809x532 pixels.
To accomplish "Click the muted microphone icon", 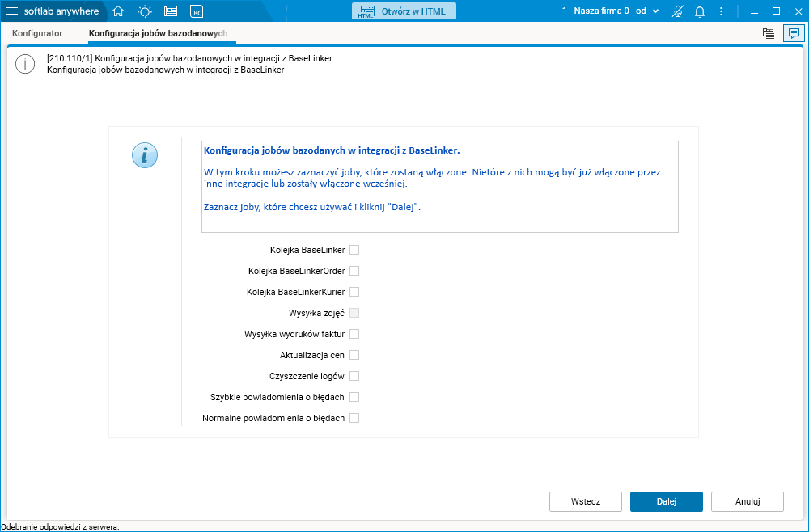I will pyautogui.click(x=678, y=11).
